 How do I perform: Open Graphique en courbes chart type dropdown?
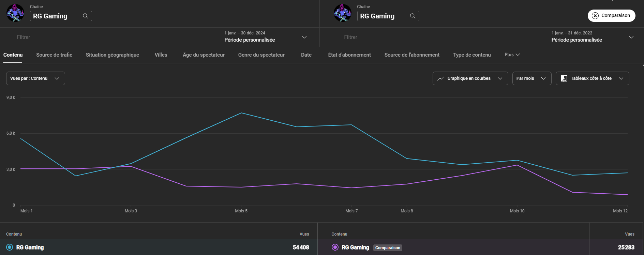click(x=470, y=78)
